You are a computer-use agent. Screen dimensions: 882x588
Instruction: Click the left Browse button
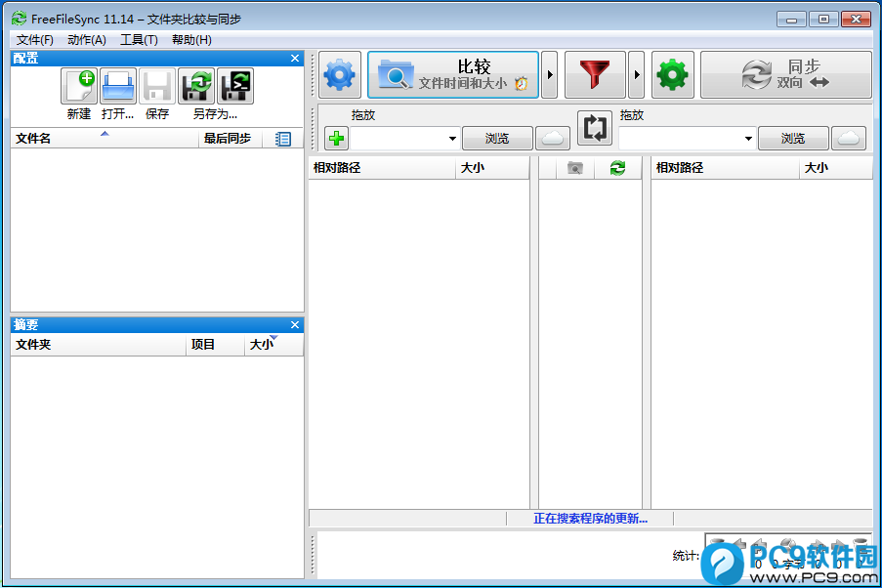tap(497, 139)
